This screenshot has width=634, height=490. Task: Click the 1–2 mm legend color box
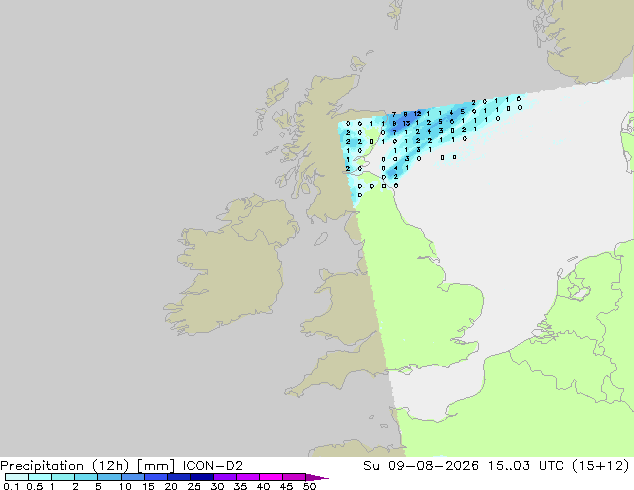pos(63,477)
